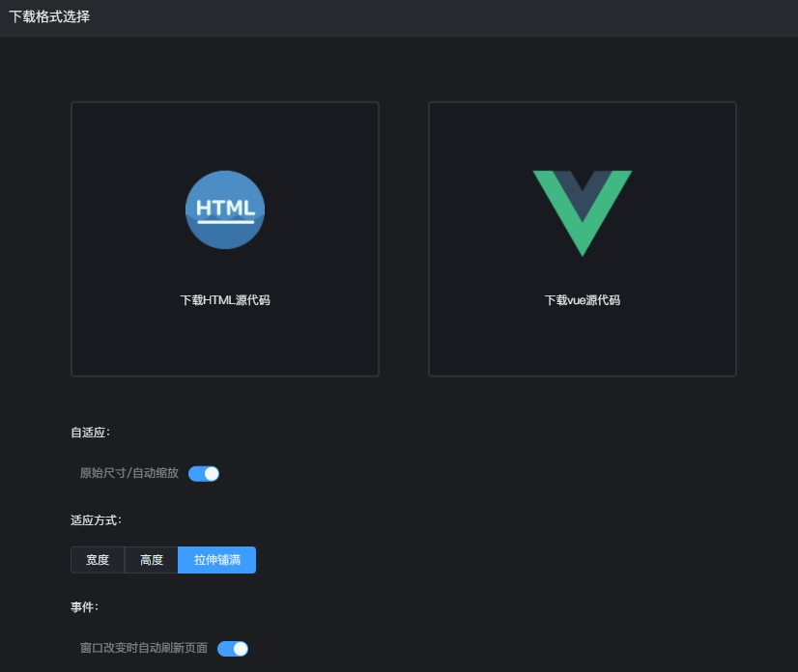Click the 下载格式选择 dialog title
The image size is (798, 672).
49,16
